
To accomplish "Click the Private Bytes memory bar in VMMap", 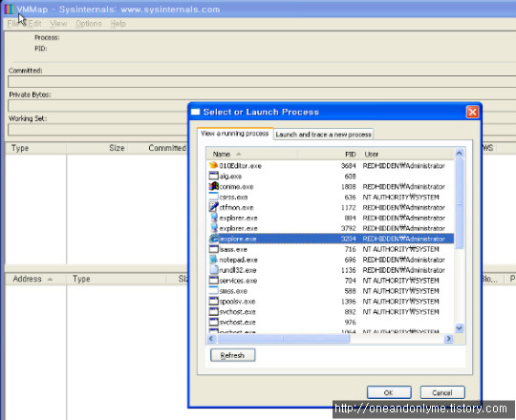I will 98,106.
